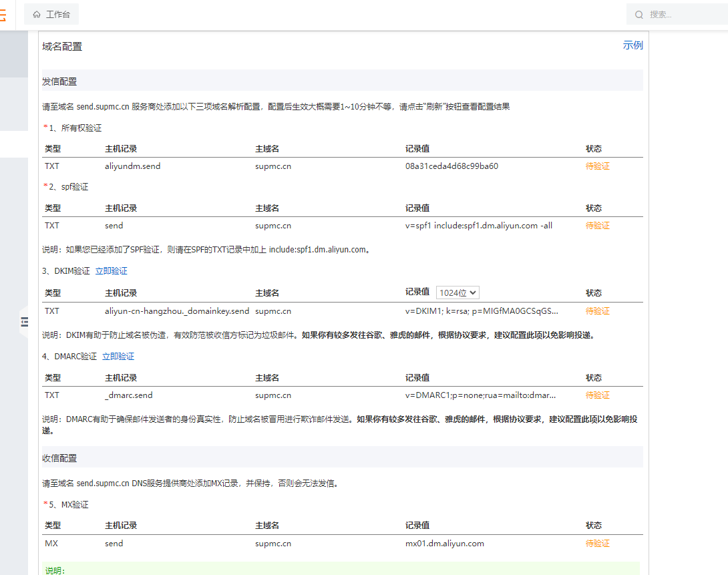Screen dimensions: 728x575
Task: Click 待验证 status in the DKIM row
Action: pyautogui.click(x=598, y=311)
